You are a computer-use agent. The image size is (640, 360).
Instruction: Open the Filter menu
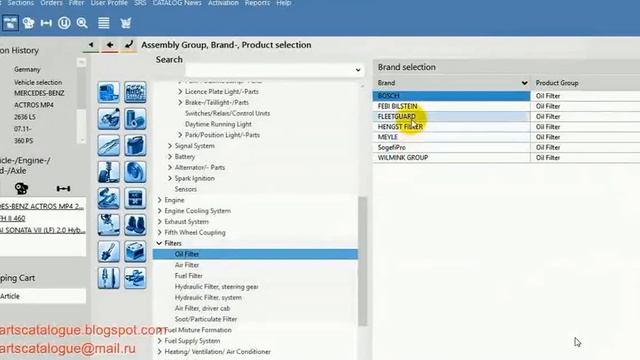[x=76, y=3]
